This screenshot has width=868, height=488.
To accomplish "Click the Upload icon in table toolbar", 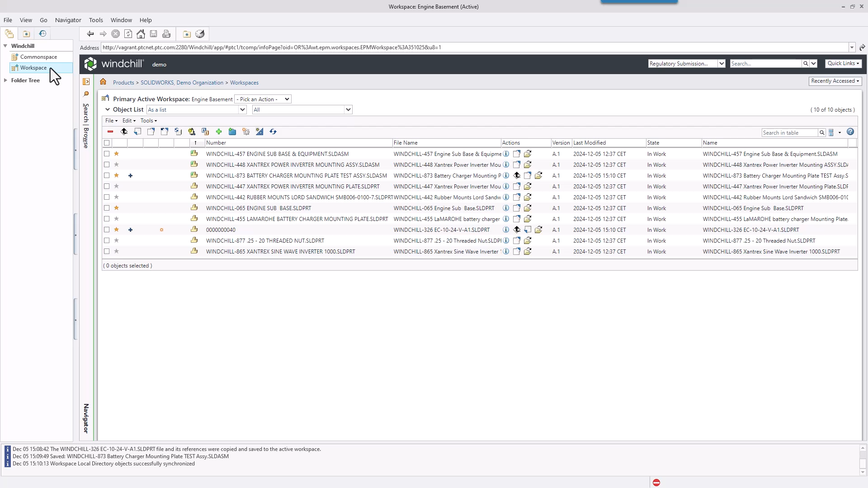I will (124, 132).
